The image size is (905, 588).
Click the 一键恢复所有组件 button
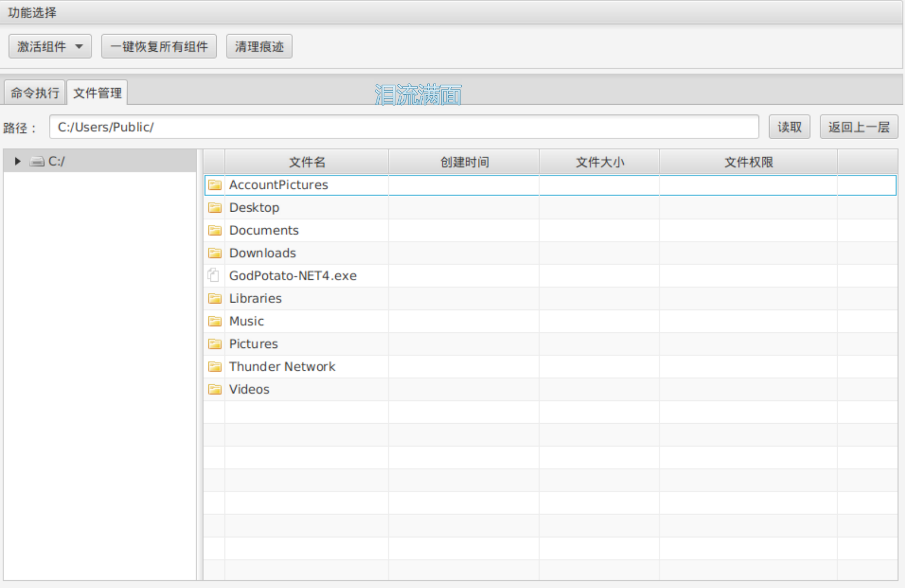pos(159,47)
